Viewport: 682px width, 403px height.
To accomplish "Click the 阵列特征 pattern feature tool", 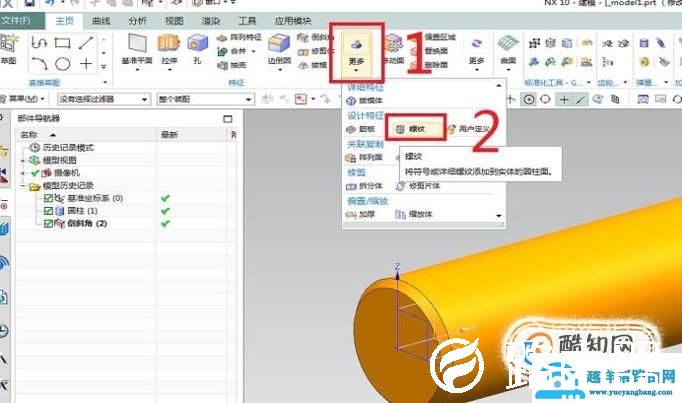I will [239, 38].
